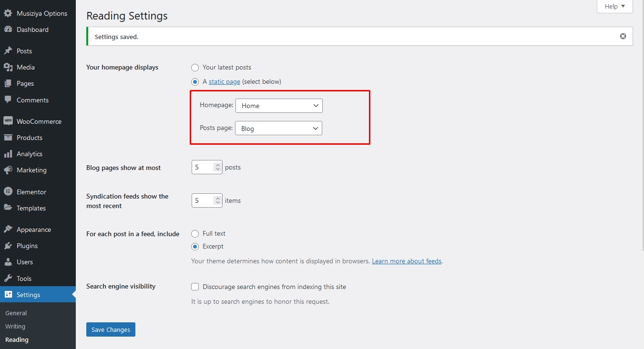The width and height of the screenshot is (644, 349).
Task: Select the 'A static page' radio button
Action: click(195, 82)
